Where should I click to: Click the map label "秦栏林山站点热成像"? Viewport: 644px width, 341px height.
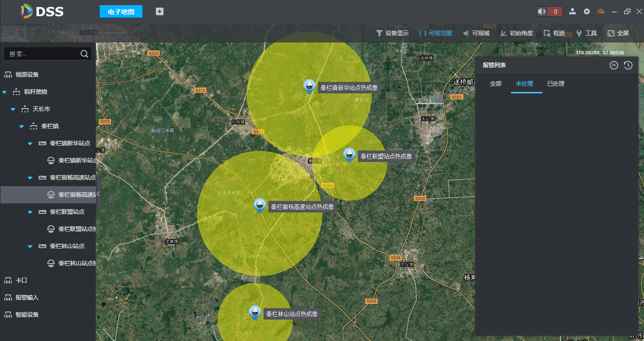[292, 314]
